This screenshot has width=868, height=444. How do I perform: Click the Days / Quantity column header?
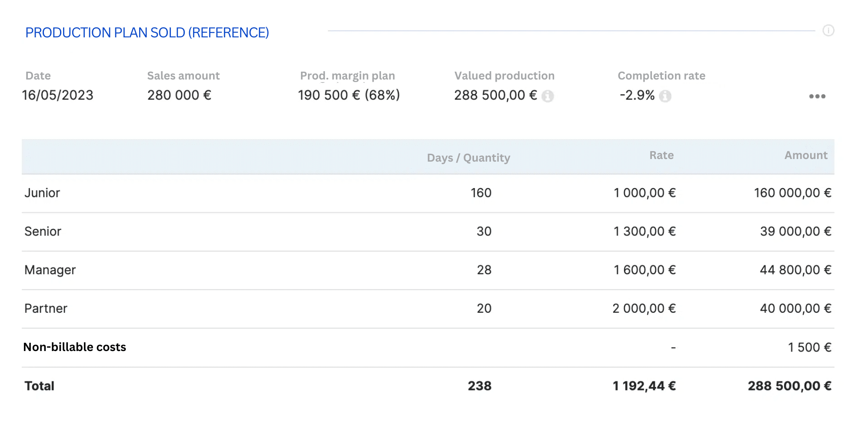tap(468, 158)
